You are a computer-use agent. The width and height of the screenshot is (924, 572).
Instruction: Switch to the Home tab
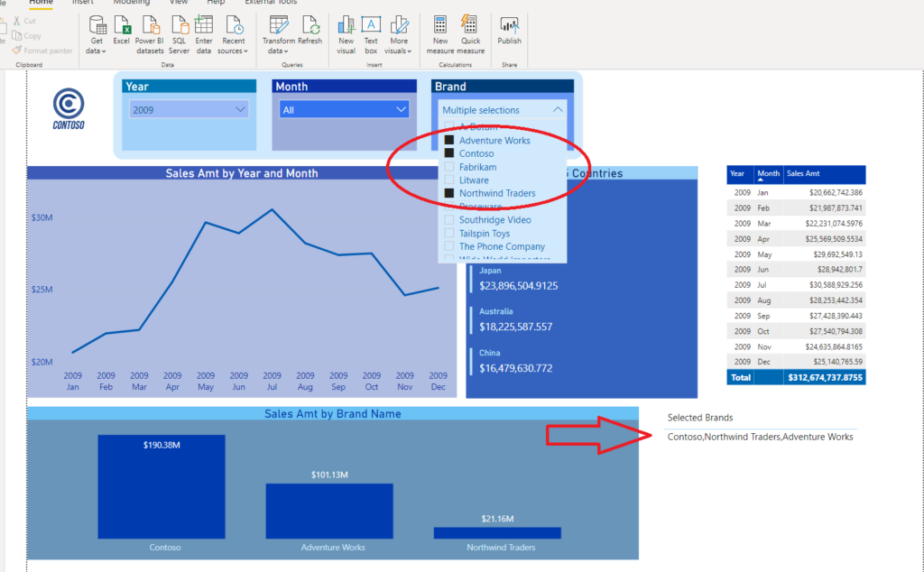click(x=41, y=3)
